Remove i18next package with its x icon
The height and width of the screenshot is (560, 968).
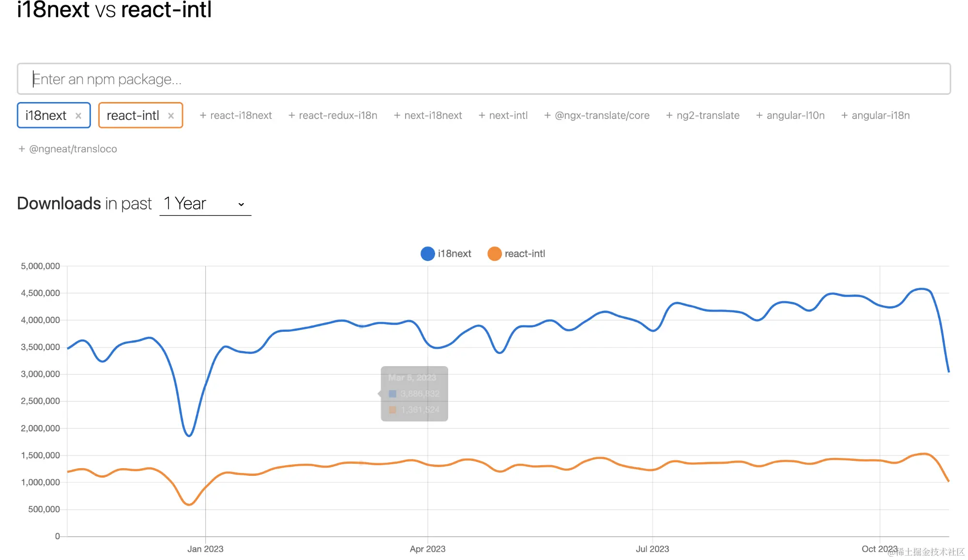(78, 116)
